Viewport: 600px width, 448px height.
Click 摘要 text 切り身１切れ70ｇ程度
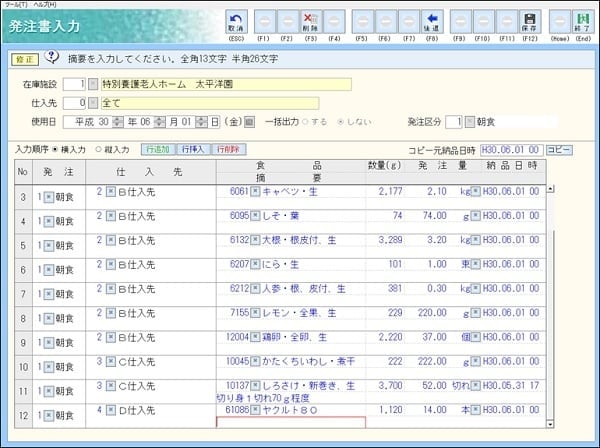(x=262, y=398)
